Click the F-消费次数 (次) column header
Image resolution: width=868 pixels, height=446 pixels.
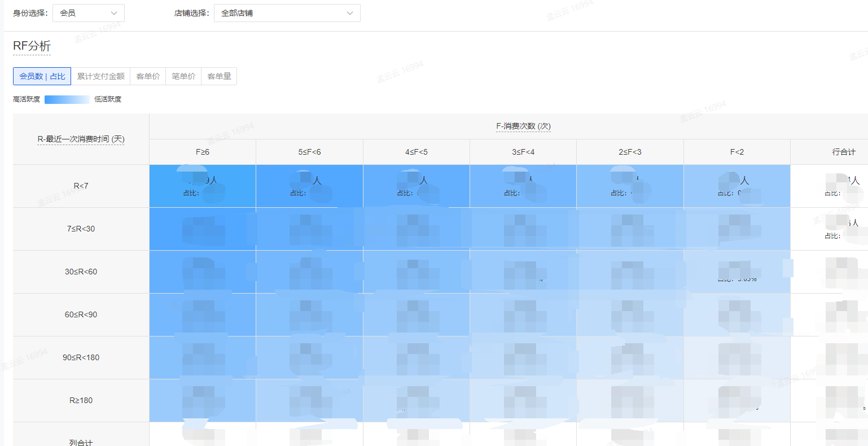[x=523, y=126]
